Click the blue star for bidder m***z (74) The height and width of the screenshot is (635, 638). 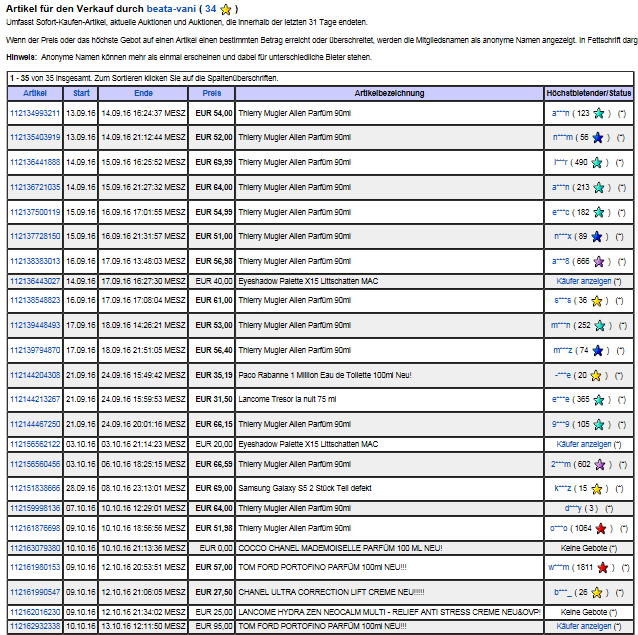tap(598, 350)
